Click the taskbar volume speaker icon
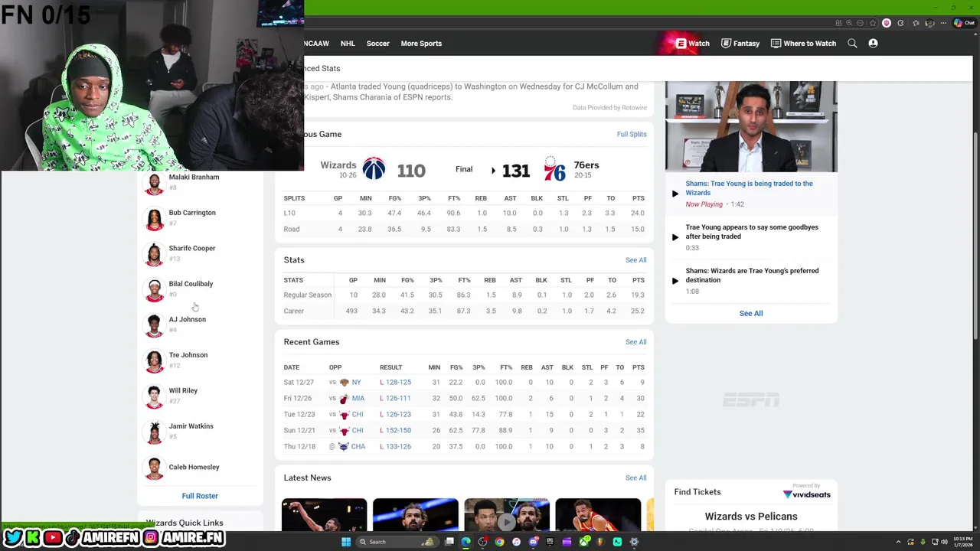 point(944,542)
